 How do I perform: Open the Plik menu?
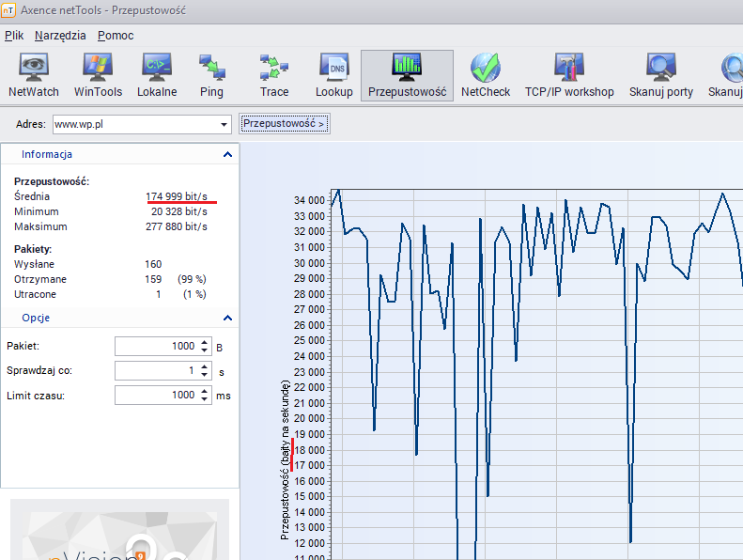click(14, 36)
